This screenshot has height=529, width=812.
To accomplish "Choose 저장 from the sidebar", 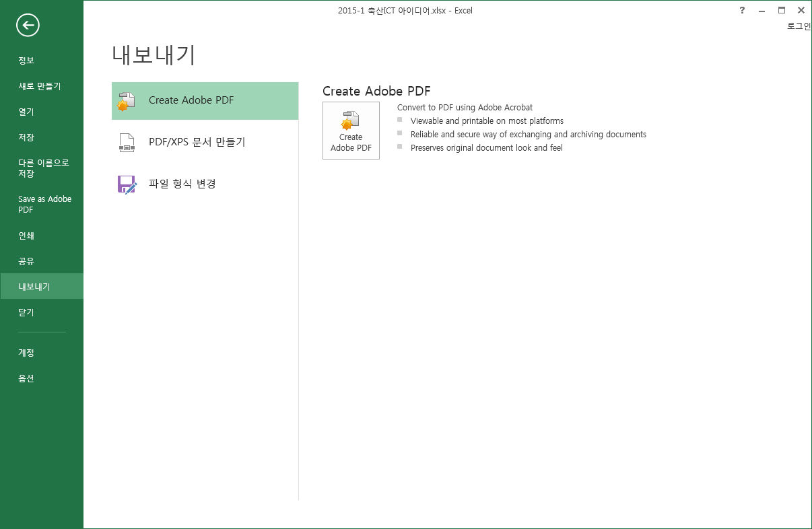I will coord(42,137).
